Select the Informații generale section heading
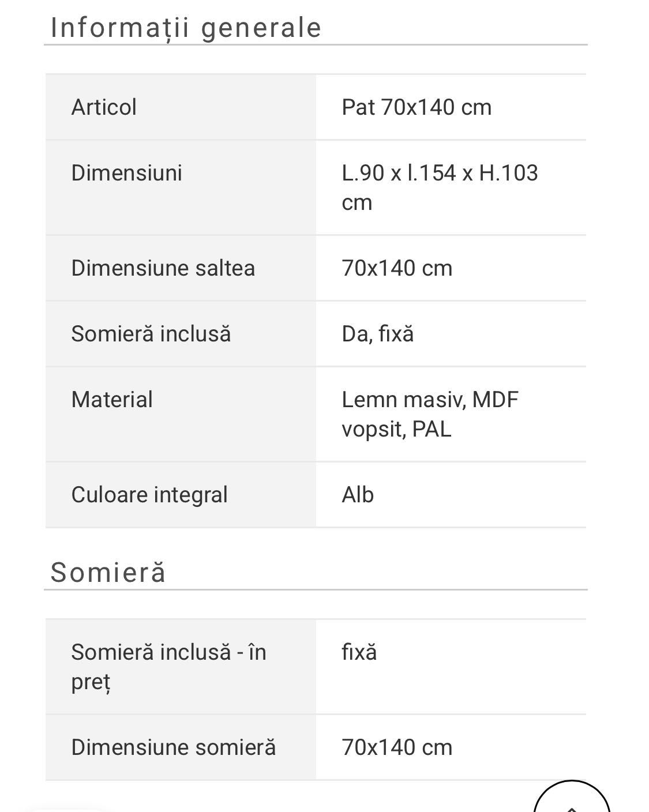 click(186, 28)
